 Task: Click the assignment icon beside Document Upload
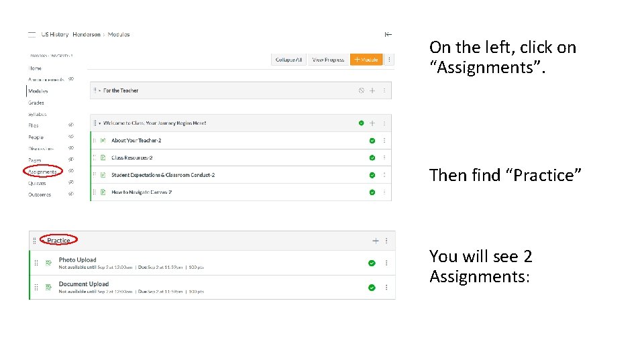point(48,287)
